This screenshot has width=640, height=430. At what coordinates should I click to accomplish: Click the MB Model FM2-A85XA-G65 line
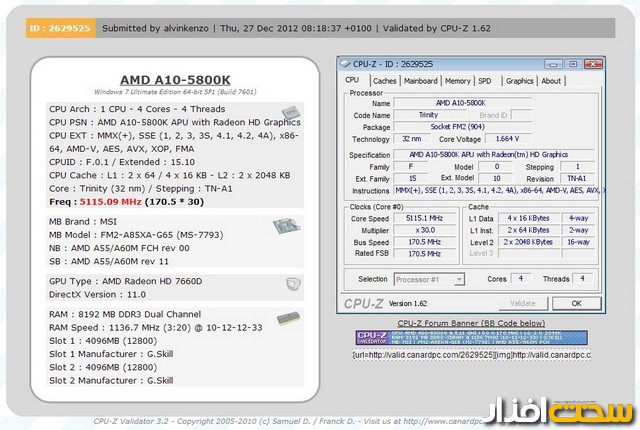[136, 235]
